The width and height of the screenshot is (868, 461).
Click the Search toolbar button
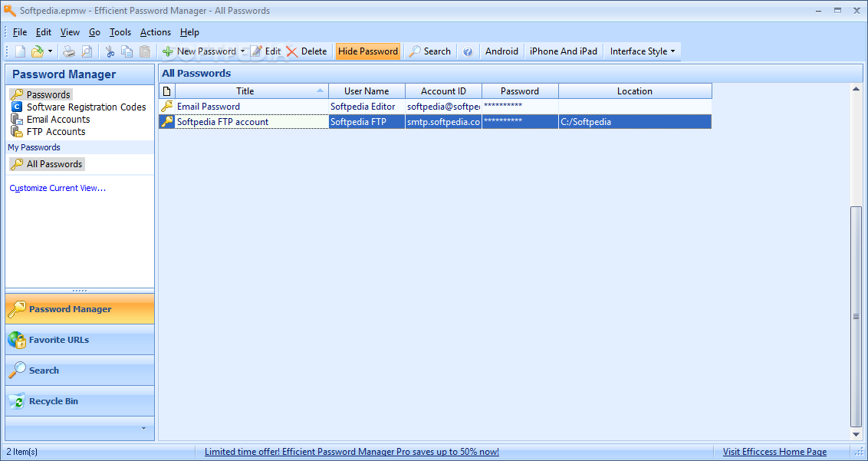pos(430,51)
